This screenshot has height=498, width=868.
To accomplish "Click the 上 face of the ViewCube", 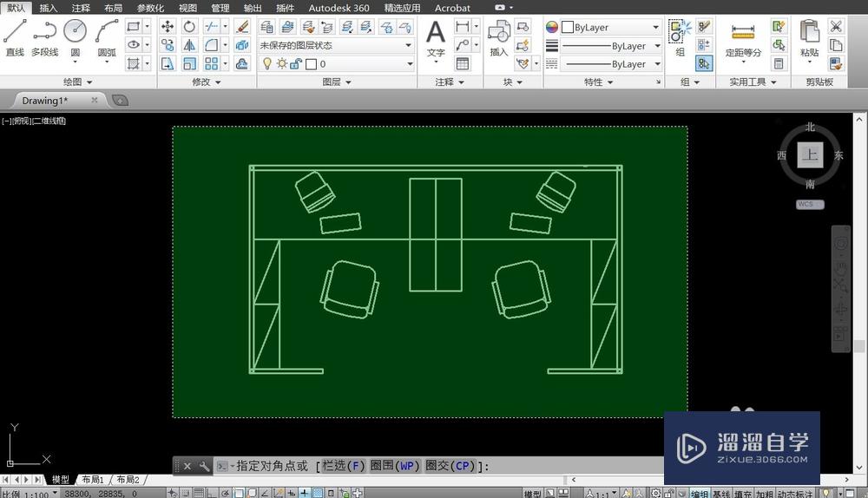I will click(x=810, y=154).
